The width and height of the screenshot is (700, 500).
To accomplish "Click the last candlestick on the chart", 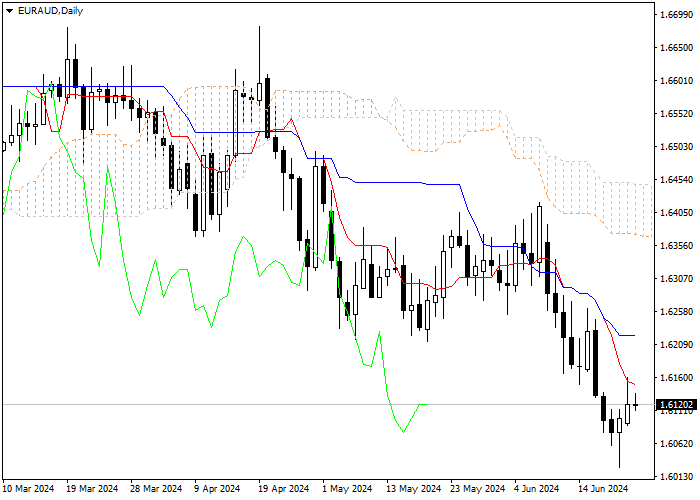I will coord(635,404).
